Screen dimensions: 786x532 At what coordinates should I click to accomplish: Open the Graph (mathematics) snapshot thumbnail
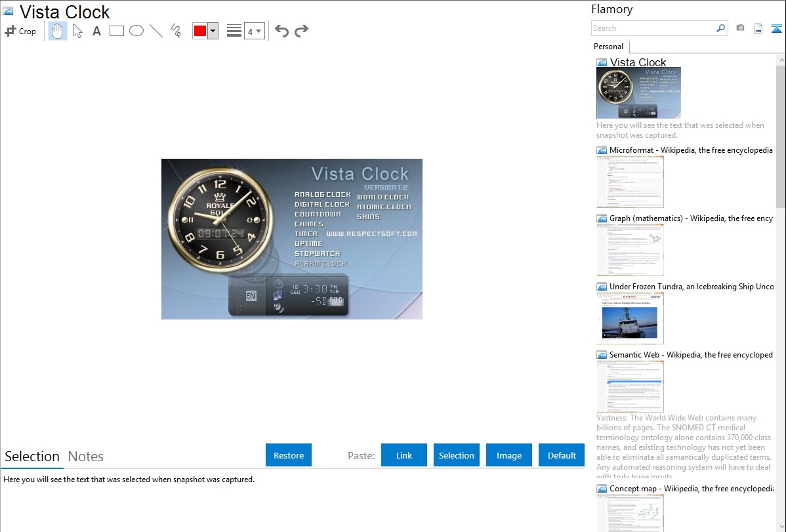[x=630, y=250]
